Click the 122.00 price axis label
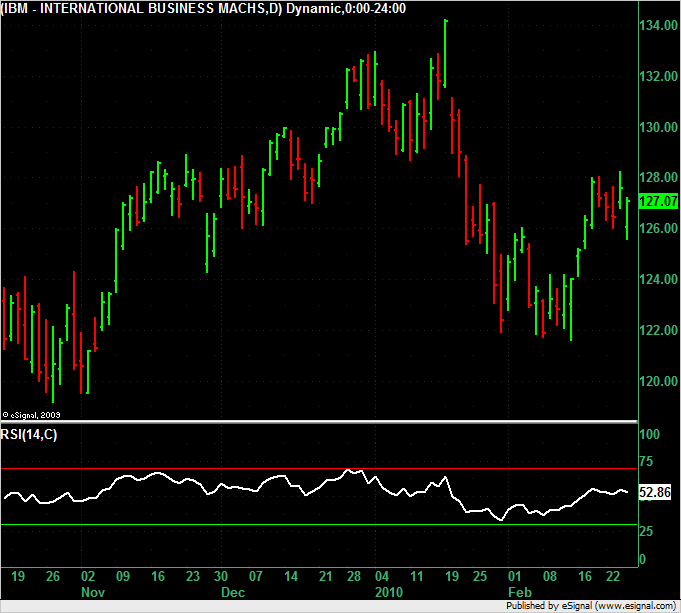Viewport: 681px width, 613px height. (658, 330)
